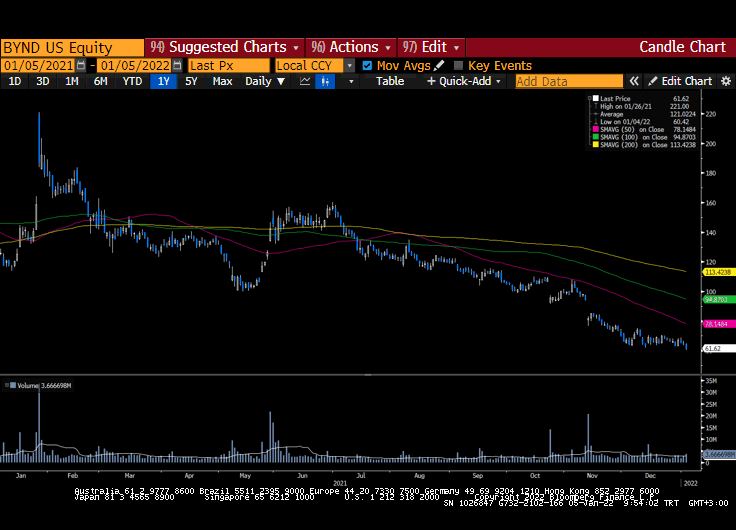Viewport: 736px width, 530px height.
Task: Click the Edit Chart button
Action: coord(680,81)
